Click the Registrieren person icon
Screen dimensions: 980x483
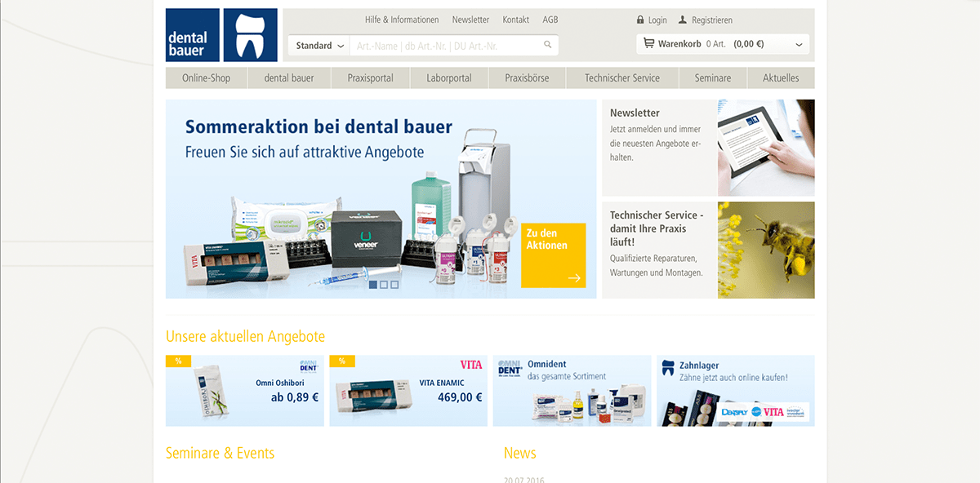(683, 20)
